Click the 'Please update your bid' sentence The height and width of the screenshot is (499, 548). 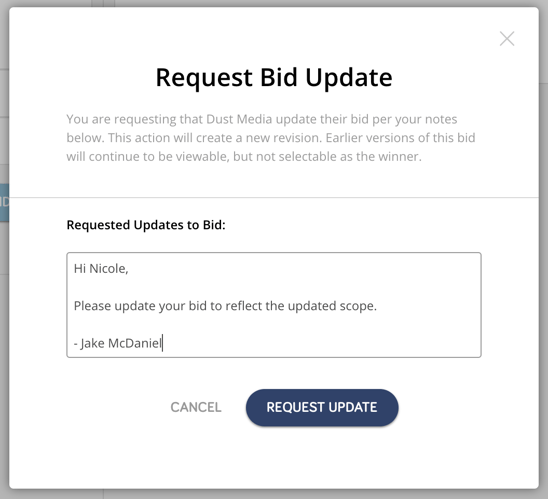(x=225, y=306)
